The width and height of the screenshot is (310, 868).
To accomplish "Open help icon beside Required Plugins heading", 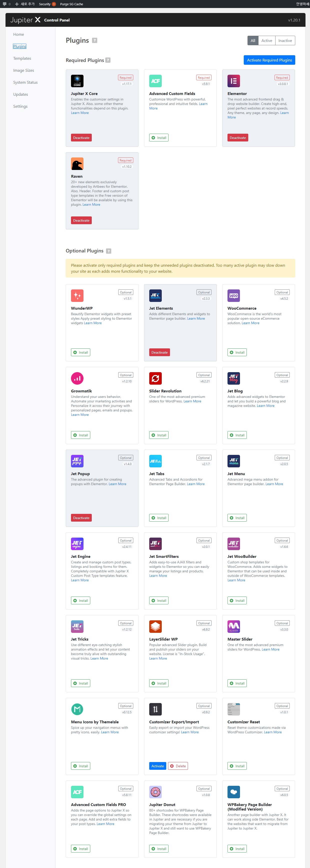I will [108, 60].
